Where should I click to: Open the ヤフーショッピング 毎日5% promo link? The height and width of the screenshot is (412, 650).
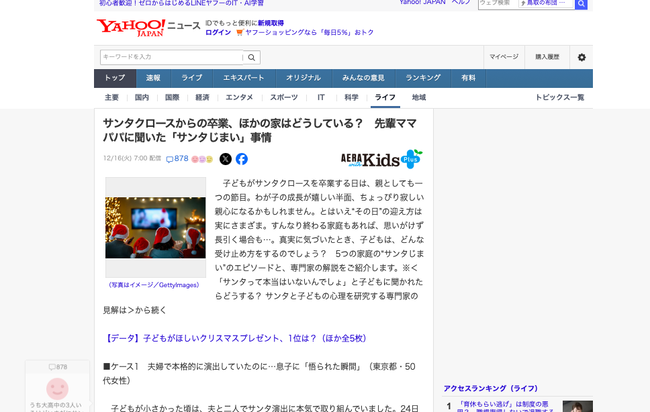tap(309, 32)
